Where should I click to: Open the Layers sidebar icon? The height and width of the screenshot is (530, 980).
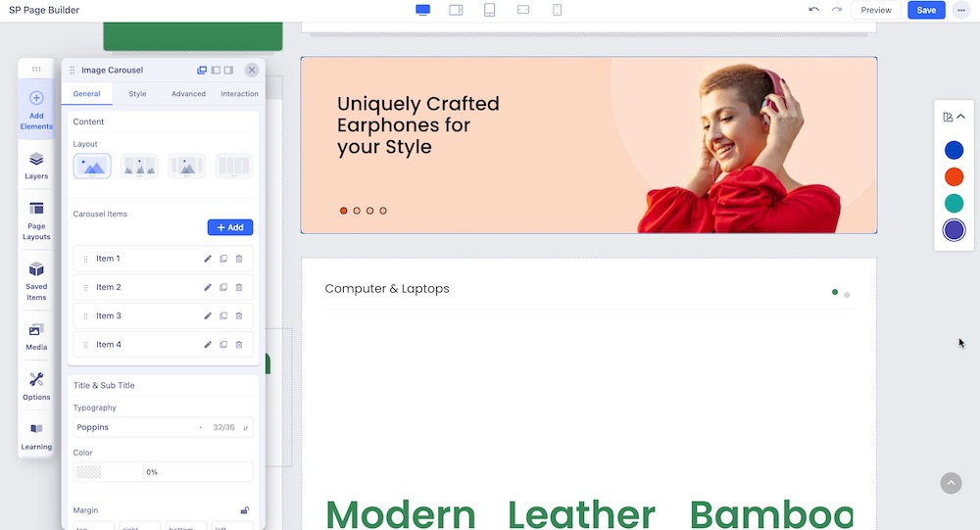[36, 165]
